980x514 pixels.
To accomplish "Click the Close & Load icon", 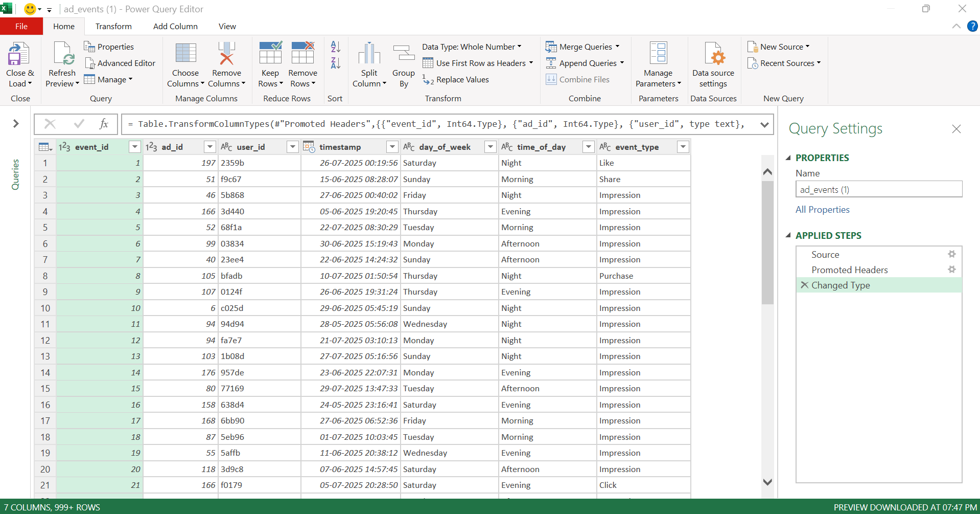I will click(19, 54).
